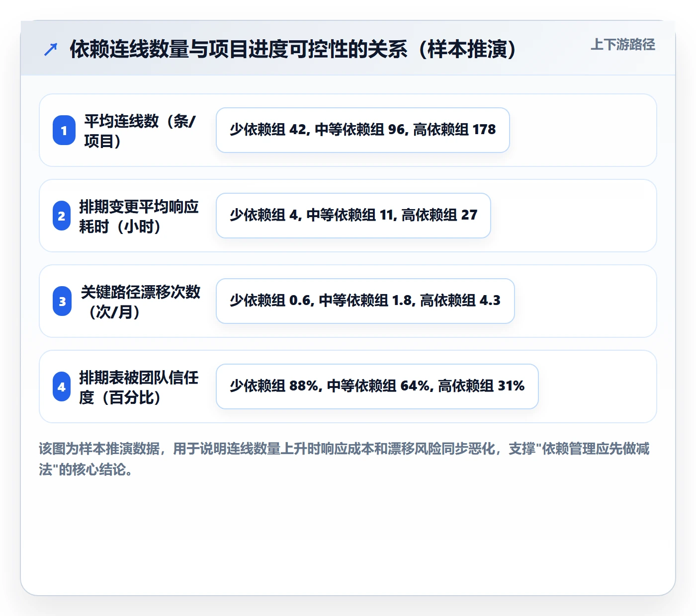Viewport: 696px width, 616px height.
Task: Click the arrow icon beside the title
Action: pos(51,49)
